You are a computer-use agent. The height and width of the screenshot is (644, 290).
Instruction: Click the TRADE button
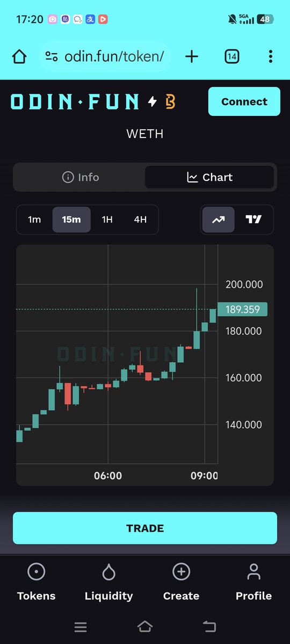click(x=145, y=528)
